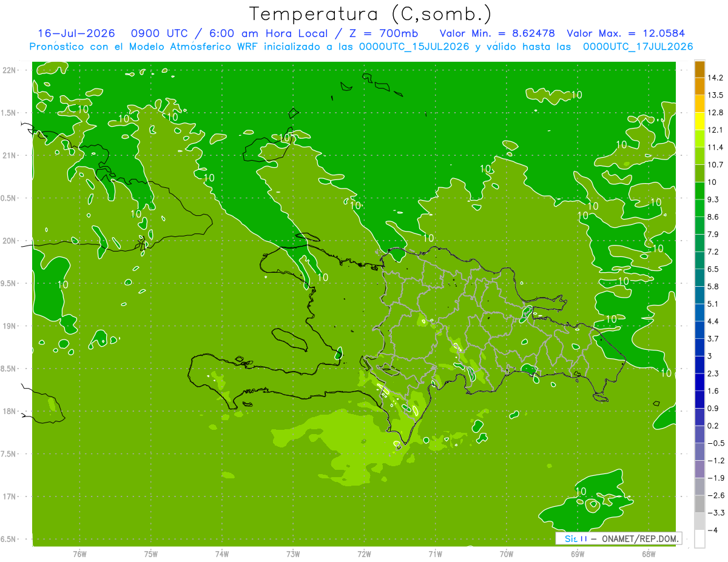
Task: Click the colorbar value "7.9"
Action: tap(713, 234)
